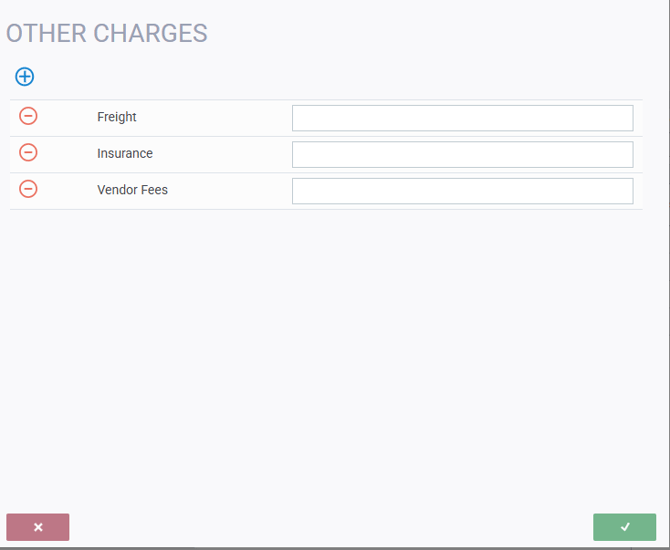Click the checkmark icon in the green button
670x550 pixels.
pos(625,527)
